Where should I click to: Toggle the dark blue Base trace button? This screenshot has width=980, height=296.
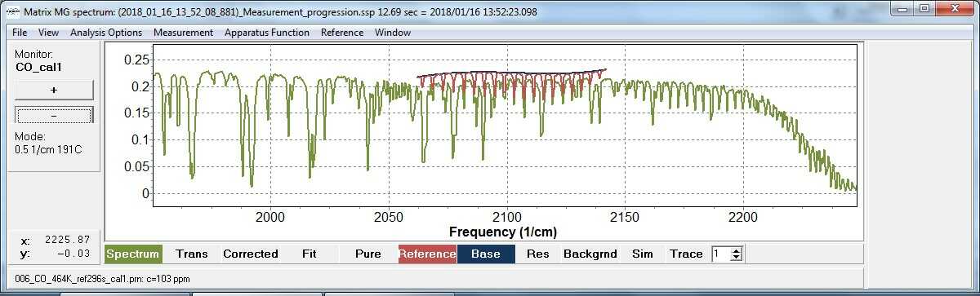point(486,254)
